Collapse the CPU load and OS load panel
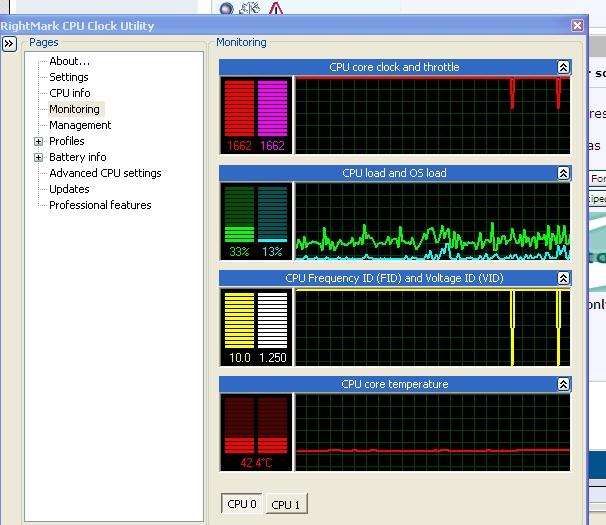 (563, 173)
